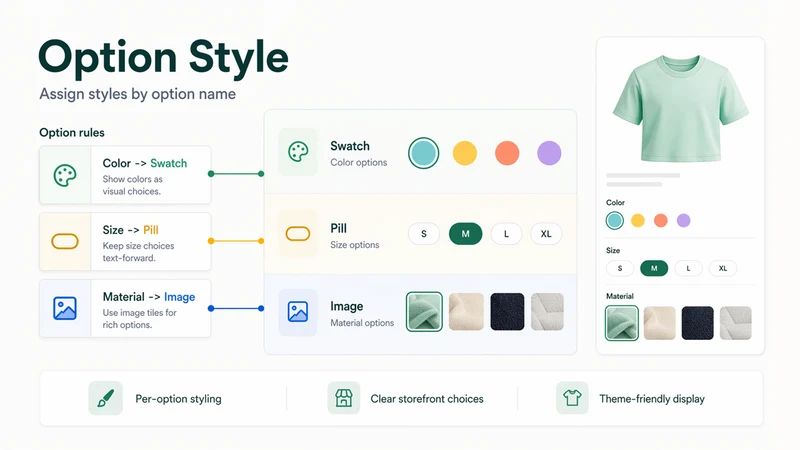The height and width of the screenshot is (450, 800).
Task: Select L size in product preview card
Action: click(688, 268)
